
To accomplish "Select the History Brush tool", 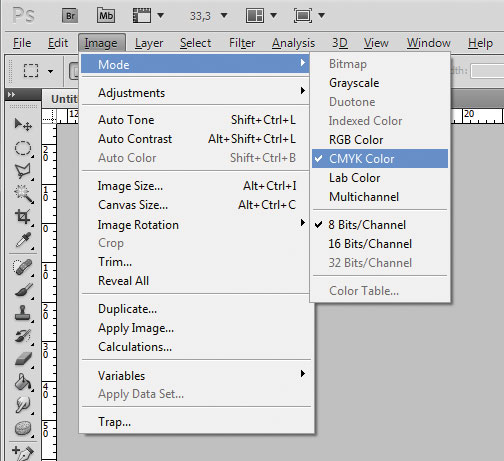I will pyautogui.click(x=23, y=336).
